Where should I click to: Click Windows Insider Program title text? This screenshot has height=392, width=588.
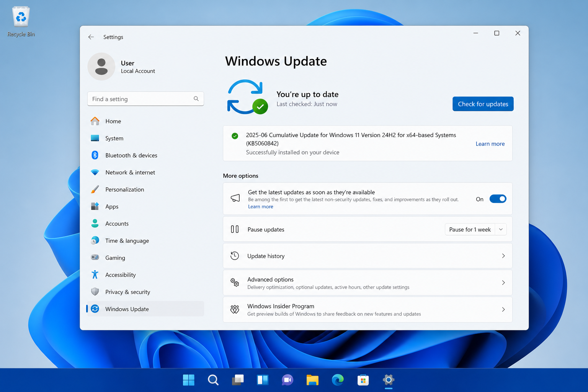tap(281, 306)
